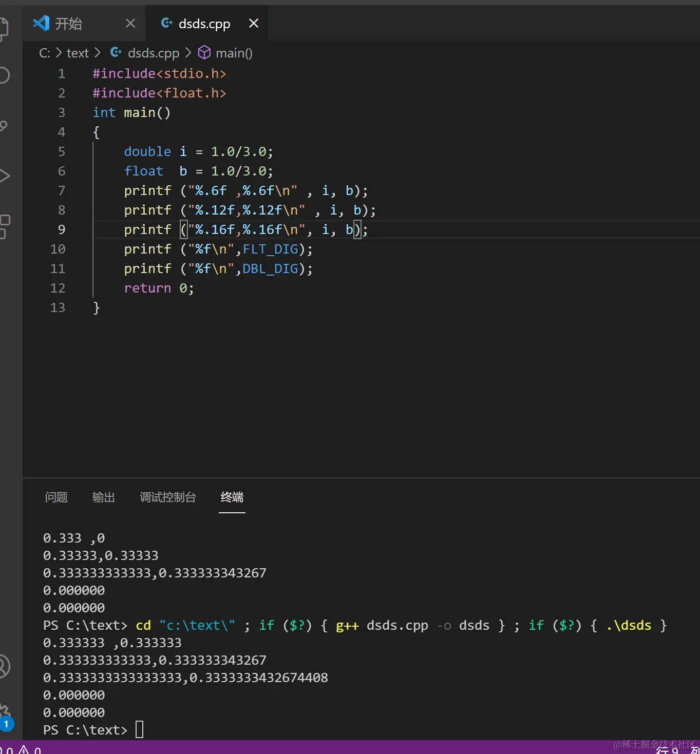Click the closing brace on line 13
This screenshot has height=754, width=700.
click(96, 307)
